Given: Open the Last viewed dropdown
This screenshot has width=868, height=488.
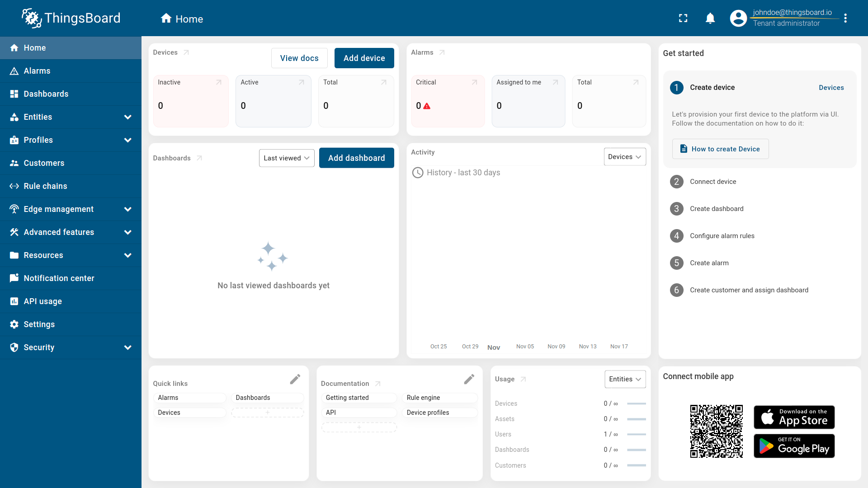Looking at the screenshot, I should (287, 158).
